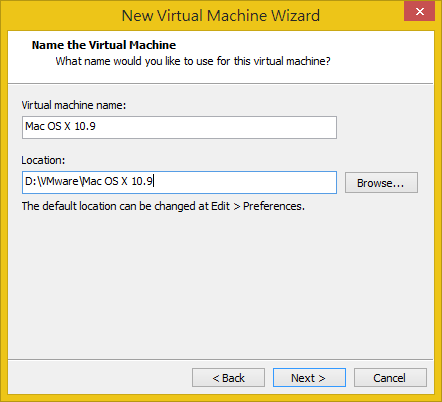Click the 'What name would you like' subtitle

pos(193,61)
